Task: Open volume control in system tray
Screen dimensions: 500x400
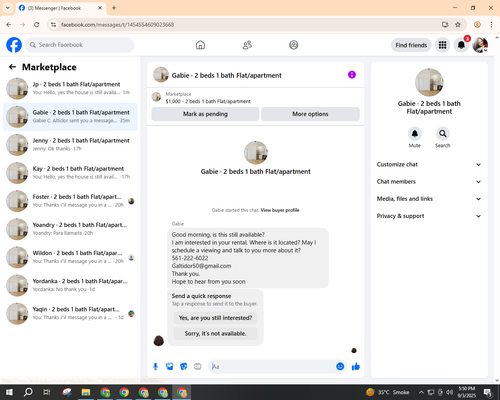Action: click(x=450, y=392)
